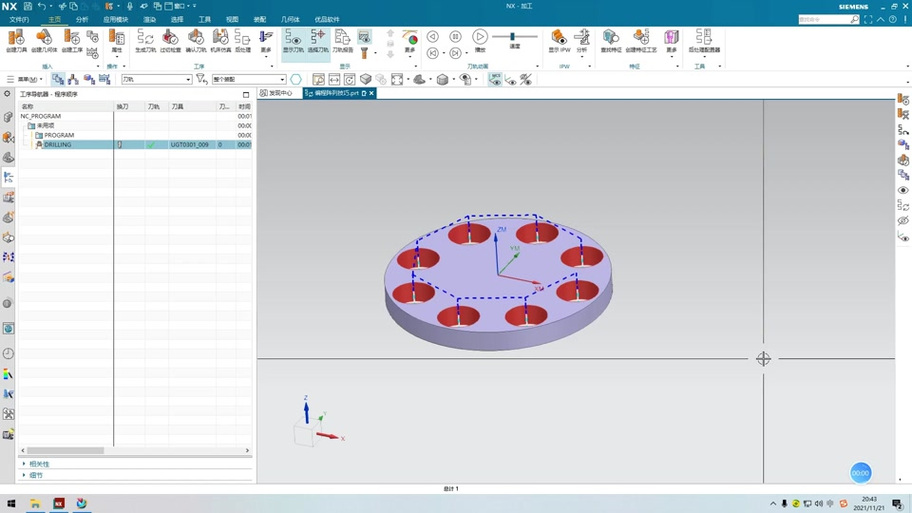Screen dimensions: 912x513
Task: Select the PROGRAM folder in navigator
Action: 58,135
